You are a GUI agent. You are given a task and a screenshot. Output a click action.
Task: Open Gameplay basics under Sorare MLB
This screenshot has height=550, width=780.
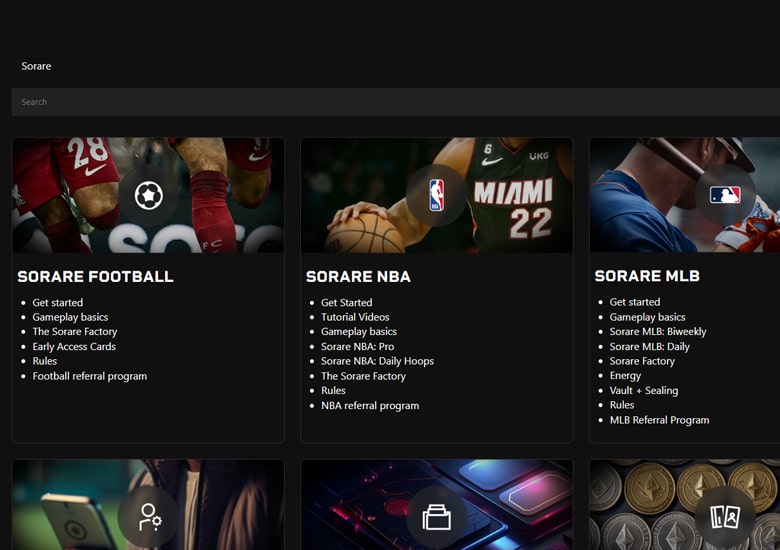[x=647, y=317]
